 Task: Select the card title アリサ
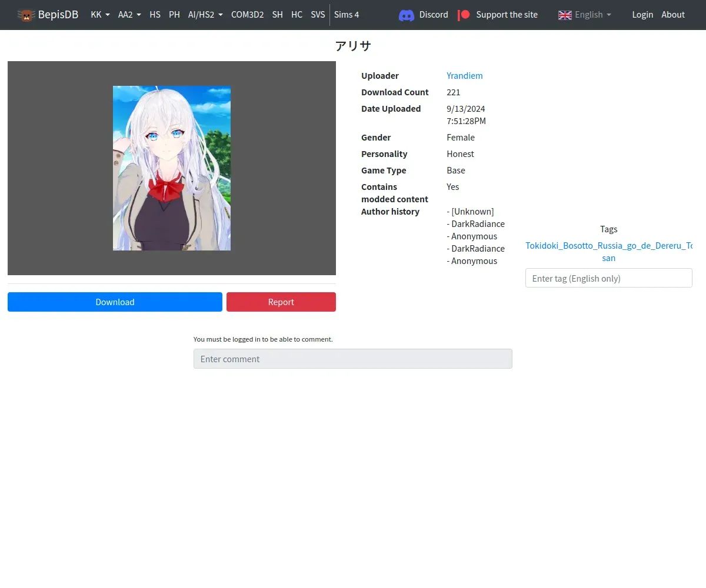tap(353, 46)
